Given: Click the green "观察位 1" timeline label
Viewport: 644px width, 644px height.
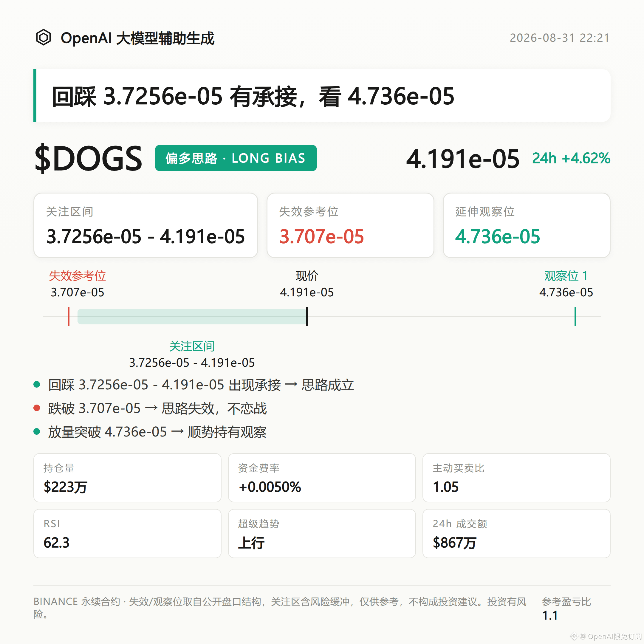Looking at the screenshot, I should coord(566,276).
